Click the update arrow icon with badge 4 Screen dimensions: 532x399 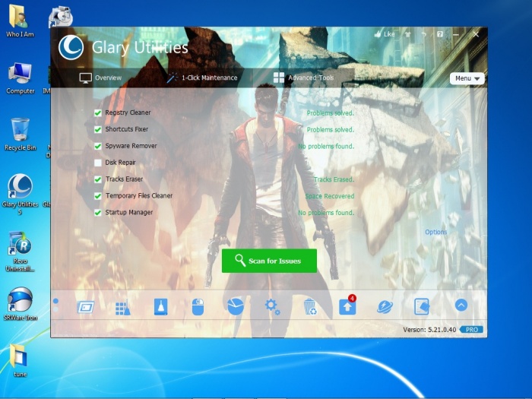[347, 307]
